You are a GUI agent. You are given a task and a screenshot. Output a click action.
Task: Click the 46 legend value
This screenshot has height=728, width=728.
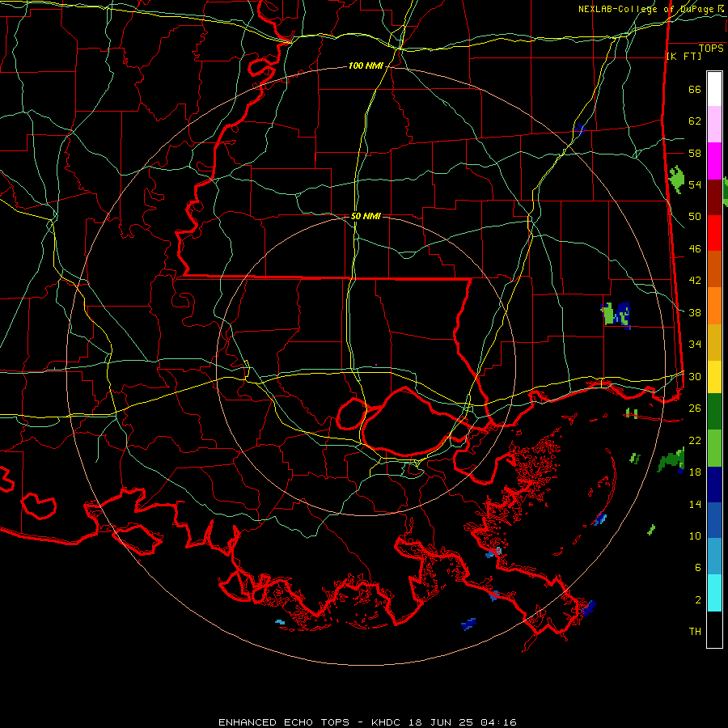[x=695, y=249]
